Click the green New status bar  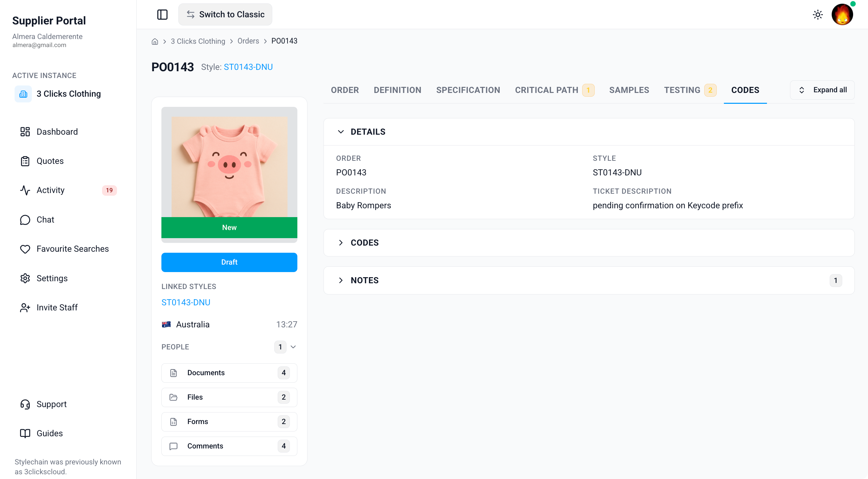coord(229,228)
